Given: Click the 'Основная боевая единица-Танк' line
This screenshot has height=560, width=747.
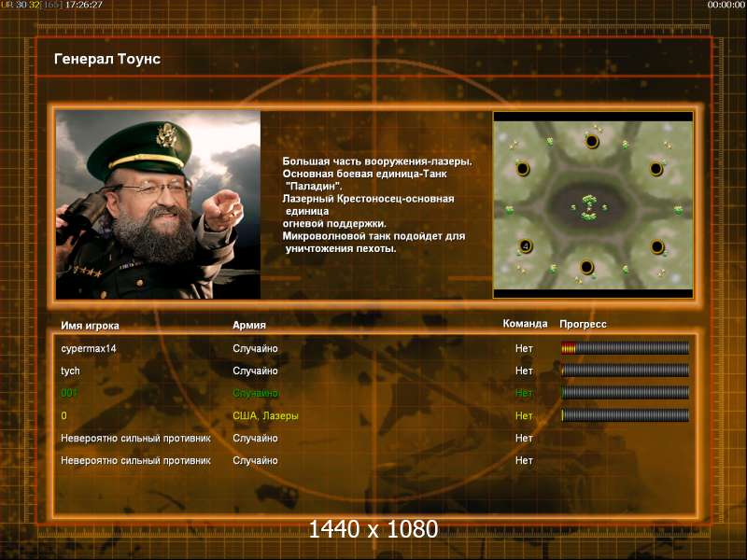Looking at the screenshot, I should tap(365, 174).
